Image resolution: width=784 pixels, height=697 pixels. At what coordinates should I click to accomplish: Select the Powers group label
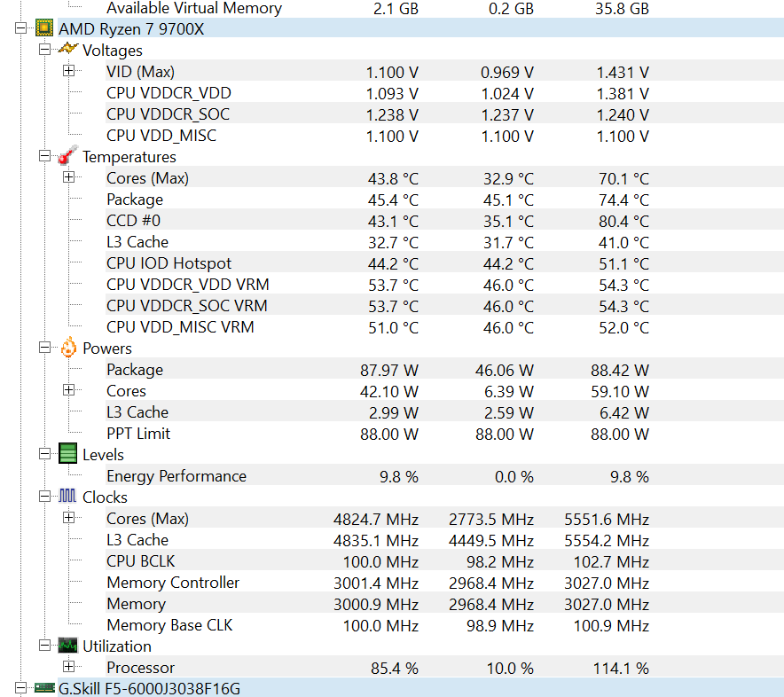click(107, 348)
